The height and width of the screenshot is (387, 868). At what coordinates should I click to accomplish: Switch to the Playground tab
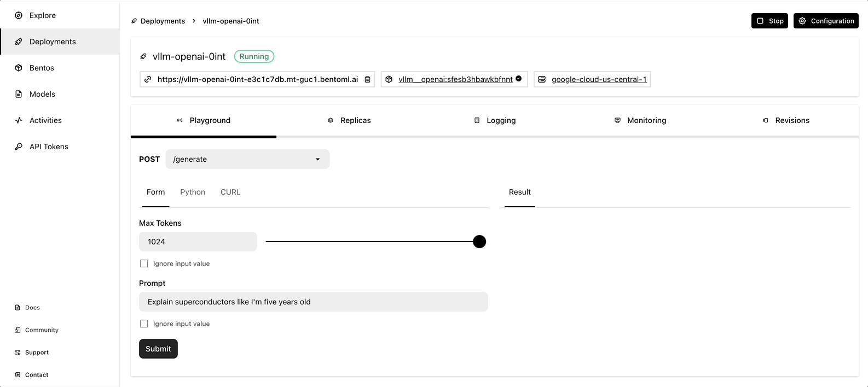pyautogui.click(x=204, y=120)
